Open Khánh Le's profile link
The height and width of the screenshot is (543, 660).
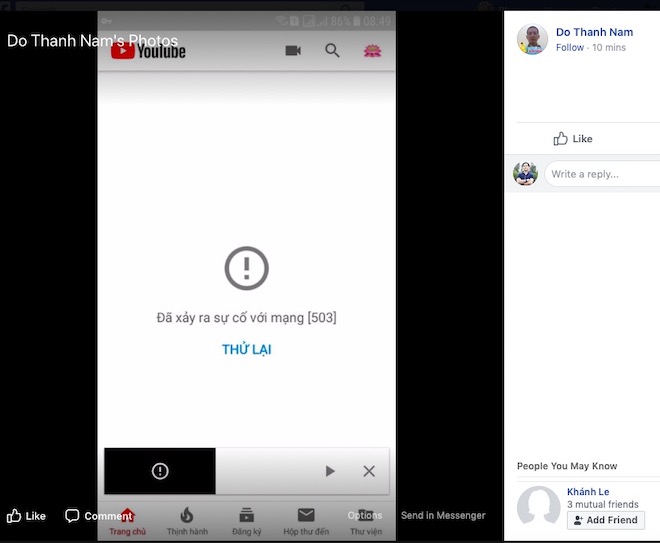[x=588, y=492]
